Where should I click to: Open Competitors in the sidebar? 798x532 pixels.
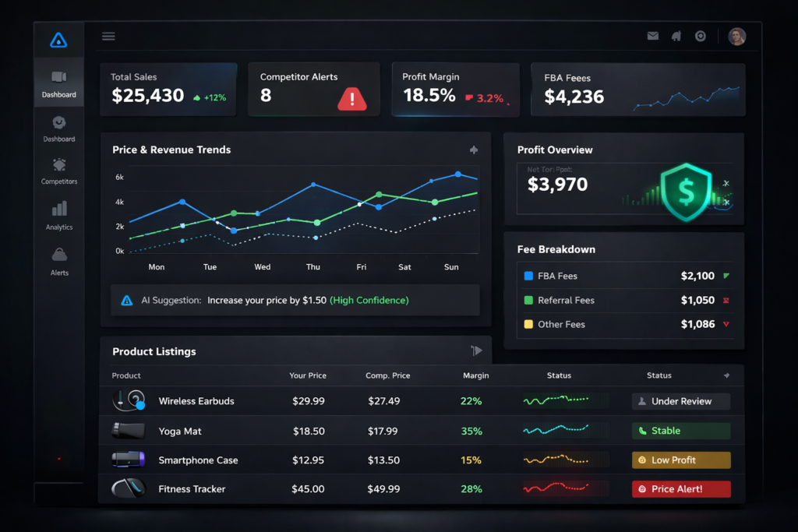(59, 171)
